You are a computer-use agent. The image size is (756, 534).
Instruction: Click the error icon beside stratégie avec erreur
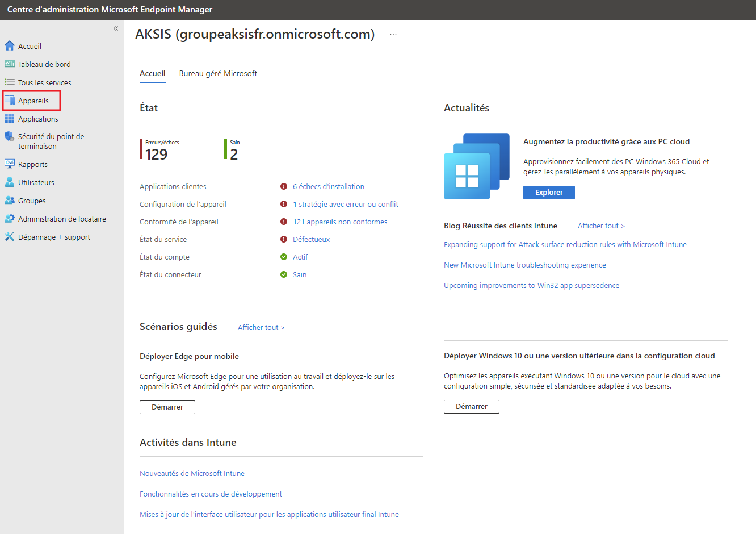(284, 204)
